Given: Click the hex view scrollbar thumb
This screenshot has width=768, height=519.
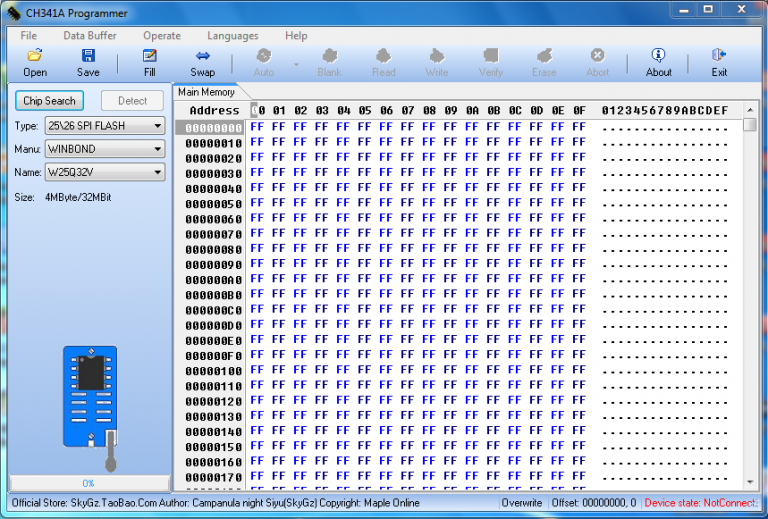Looking at the screenshot, I should pyautogui.click(x=749, y=125).
